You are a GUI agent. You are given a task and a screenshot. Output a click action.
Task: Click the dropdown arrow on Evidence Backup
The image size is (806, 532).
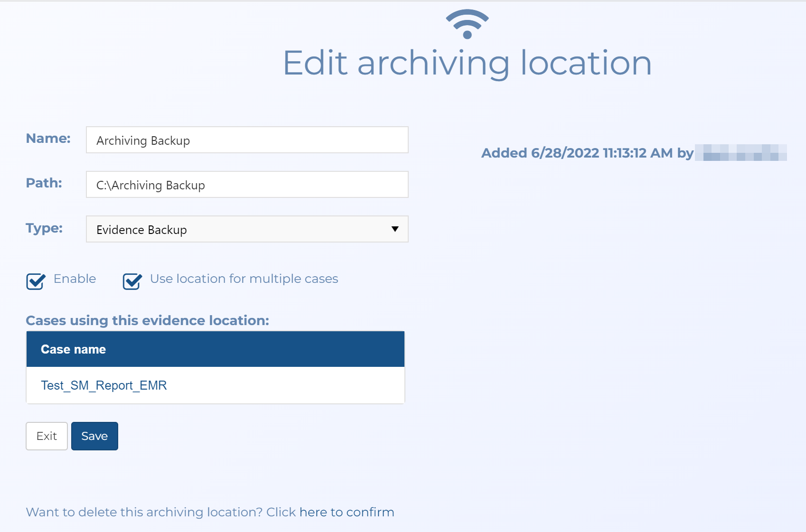395,229
